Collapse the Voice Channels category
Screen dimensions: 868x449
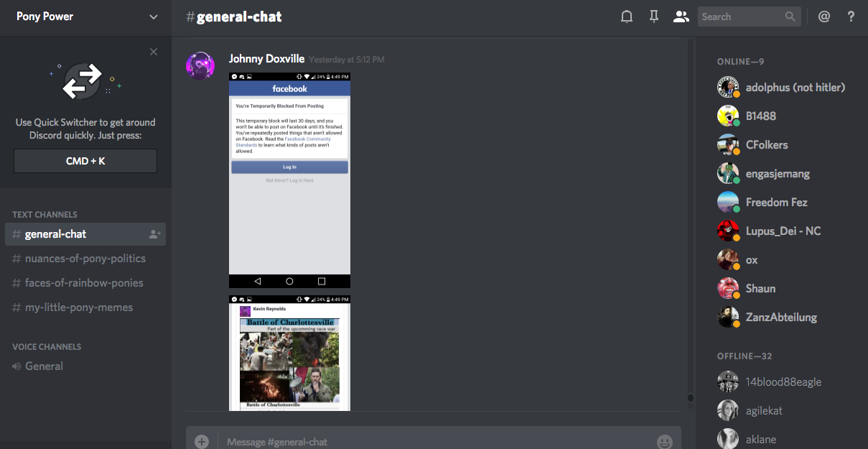(47, 346)
